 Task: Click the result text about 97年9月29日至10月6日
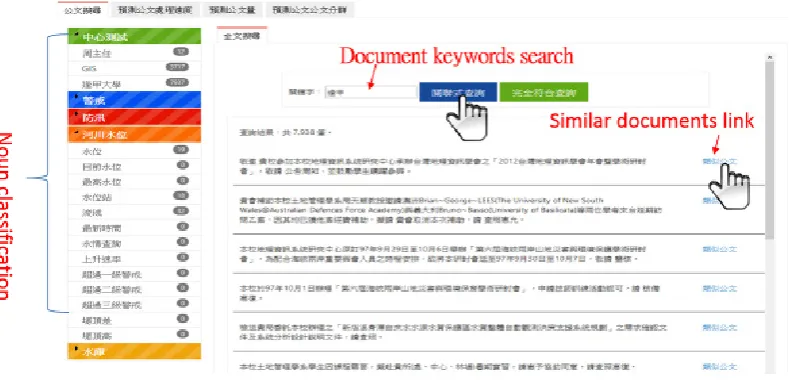(x=443, y=254)
